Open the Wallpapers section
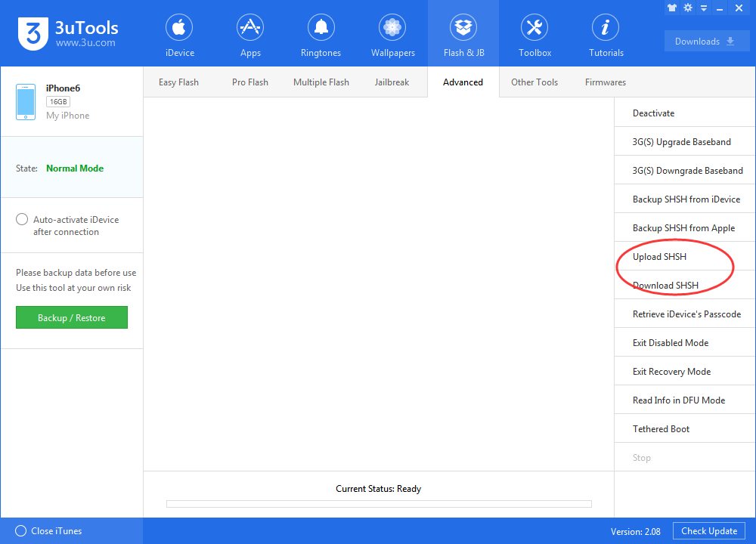 click(x=392, y=36)
